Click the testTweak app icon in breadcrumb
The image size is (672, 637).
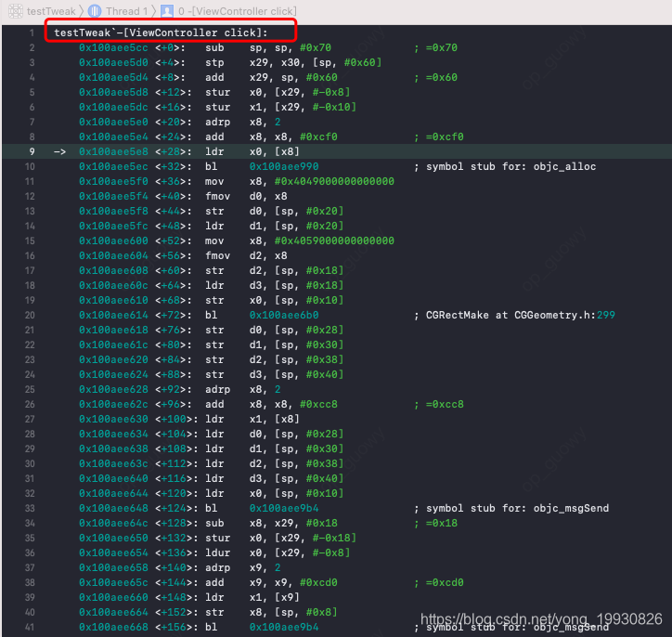coord(16,11)
